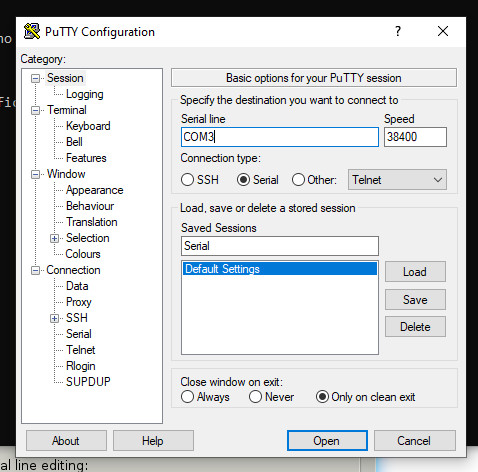Select Window category in tree
This screenshot has height=472, width=478.
pyautogui.click(x=66, y=174)
